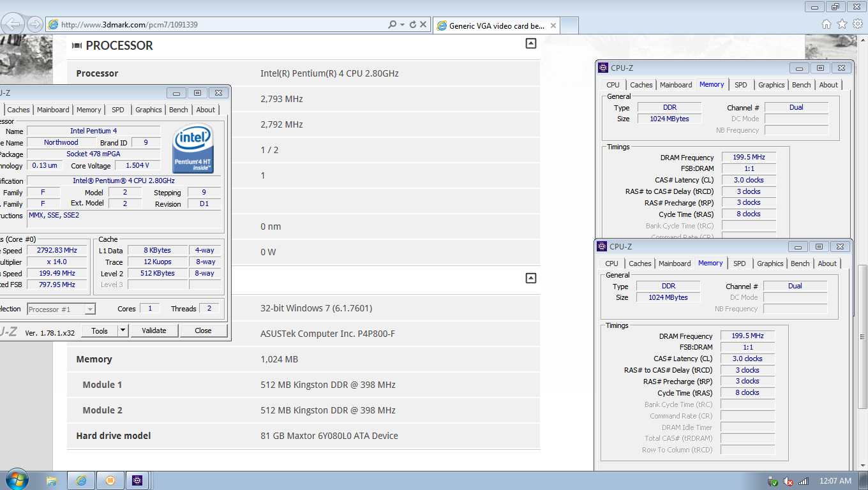Select CPU tab in lower-right CPU-Z window
This screenshot has width=868, height=490.
tap(611, 264)
